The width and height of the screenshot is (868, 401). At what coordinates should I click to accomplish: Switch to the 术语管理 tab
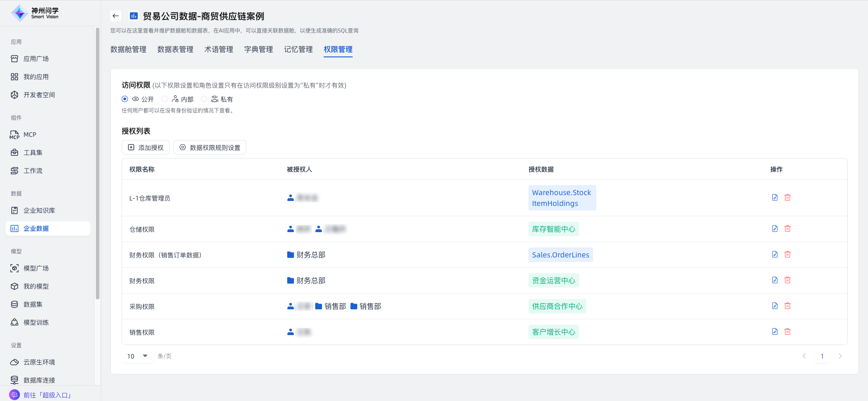218,49
